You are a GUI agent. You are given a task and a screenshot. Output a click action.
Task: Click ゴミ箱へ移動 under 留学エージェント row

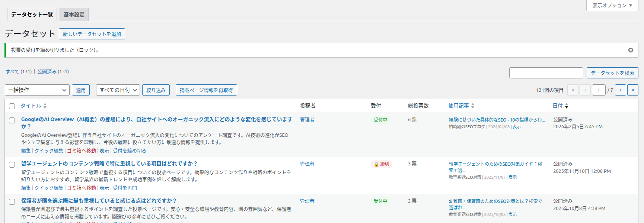pyautogui.click(x=82, y=188)
